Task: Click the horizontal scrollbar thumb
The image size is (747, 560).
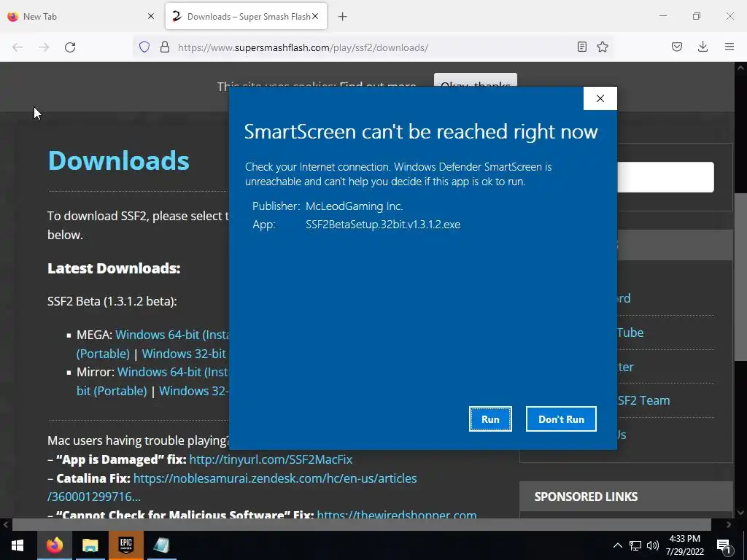Action: click(x=362, y=525)
